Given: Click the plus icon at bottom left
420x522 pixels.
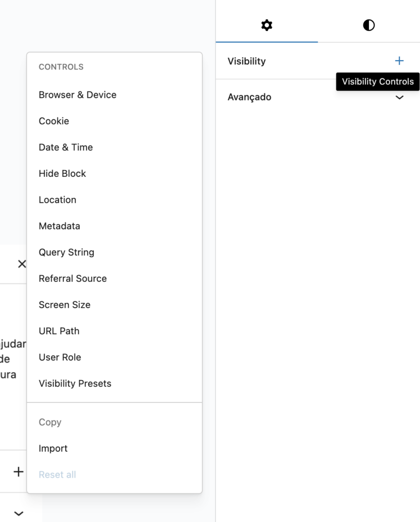Looking at the screenshot, I should coord(19,472).
